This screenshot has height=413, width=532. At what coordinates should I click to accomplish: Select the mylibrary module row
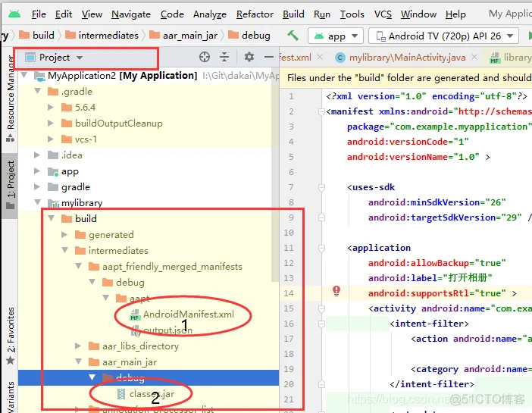(x=149, y=203)
